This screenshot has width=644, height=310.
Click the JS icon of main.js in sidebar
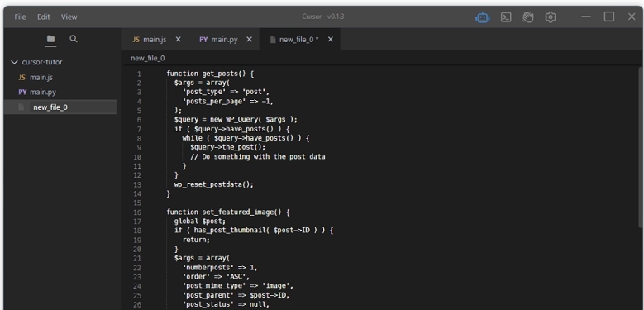[22, 77]
